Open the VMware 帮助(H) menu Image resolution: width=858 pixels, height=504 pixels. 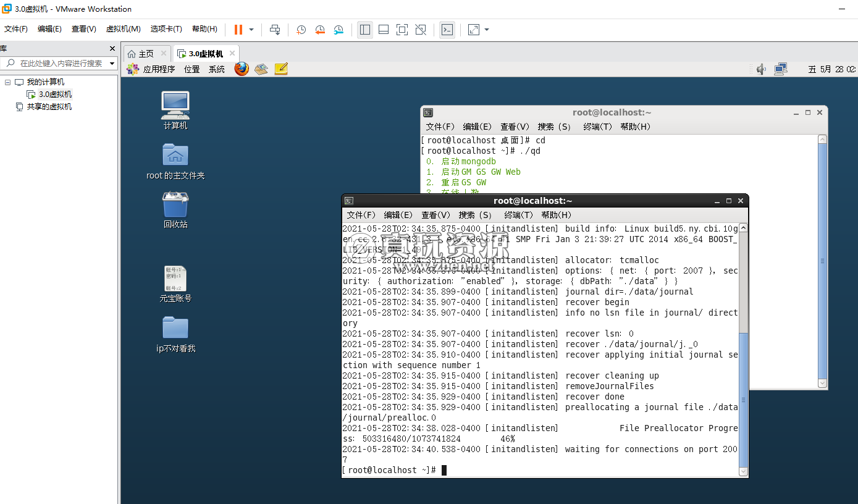click(x=204, y=29)
